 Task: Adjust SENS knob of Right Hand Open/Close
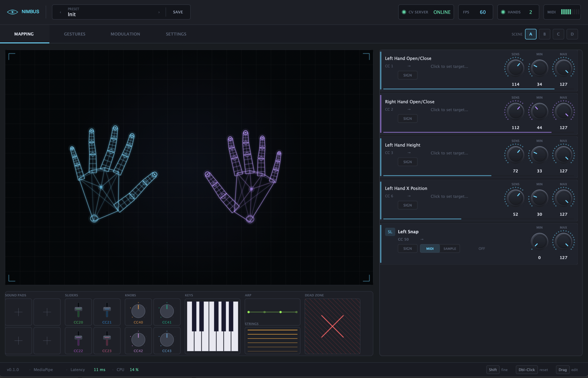pyautogui.click(x=515, y=111)
